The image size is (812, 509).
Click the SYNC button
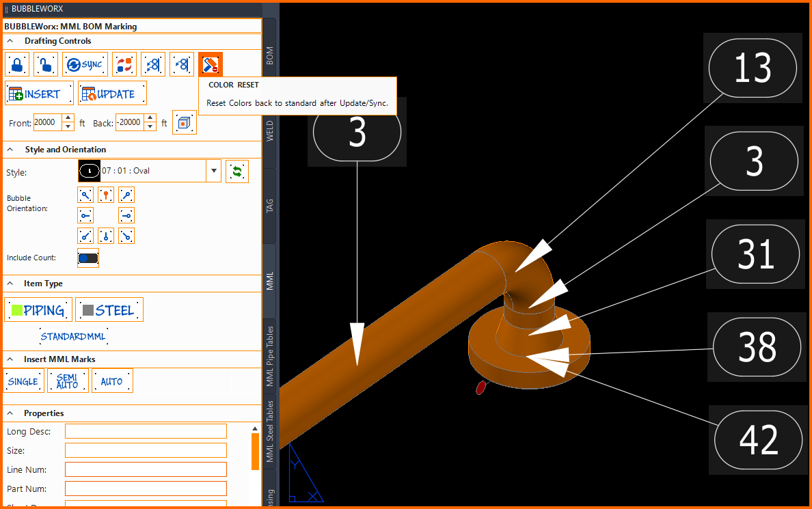[x=85, y=65]
